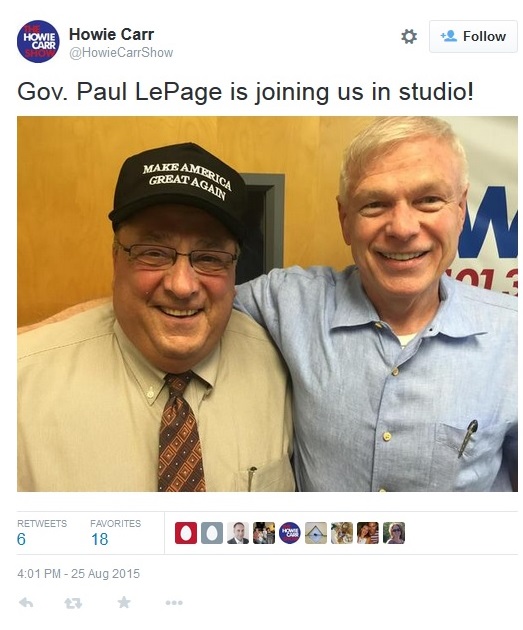The height and width of the screenshot is (630, 523).
Task: Click the retweet icon below the timestamp
Action: (x=73, y=603)
